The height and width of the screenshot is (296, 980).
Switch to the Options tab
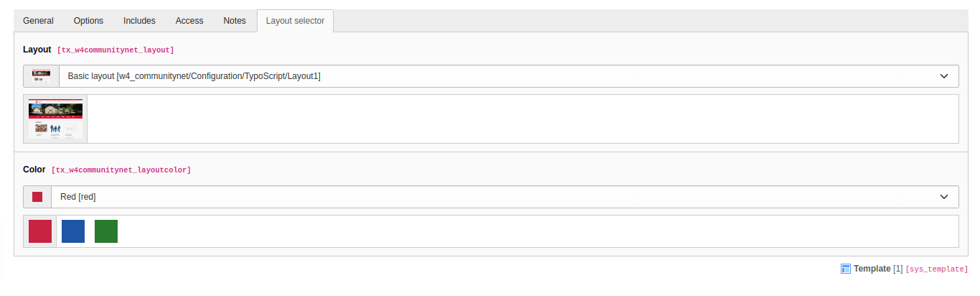tap(89, 21)
